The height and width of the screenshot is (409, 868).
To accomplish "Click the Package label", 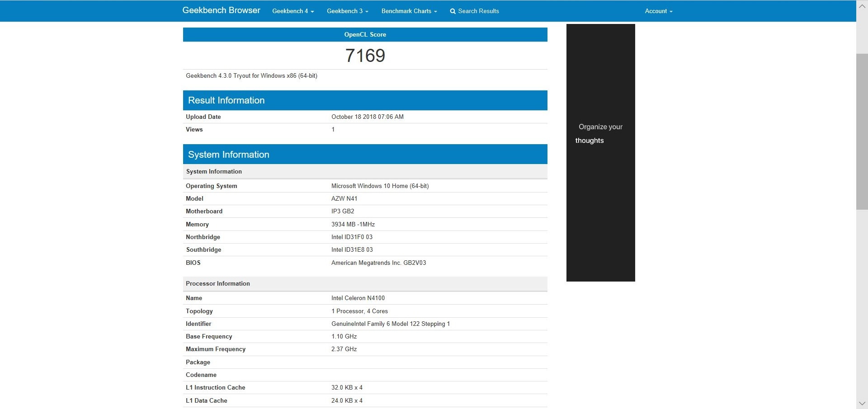I will 198,362.
